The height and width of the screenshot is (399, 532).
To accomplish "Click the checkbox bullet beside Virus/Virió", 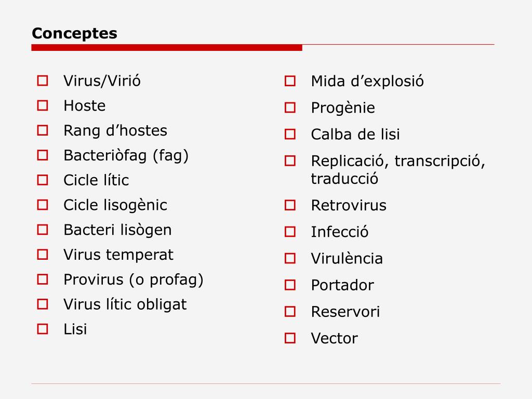I will [43, 81].
